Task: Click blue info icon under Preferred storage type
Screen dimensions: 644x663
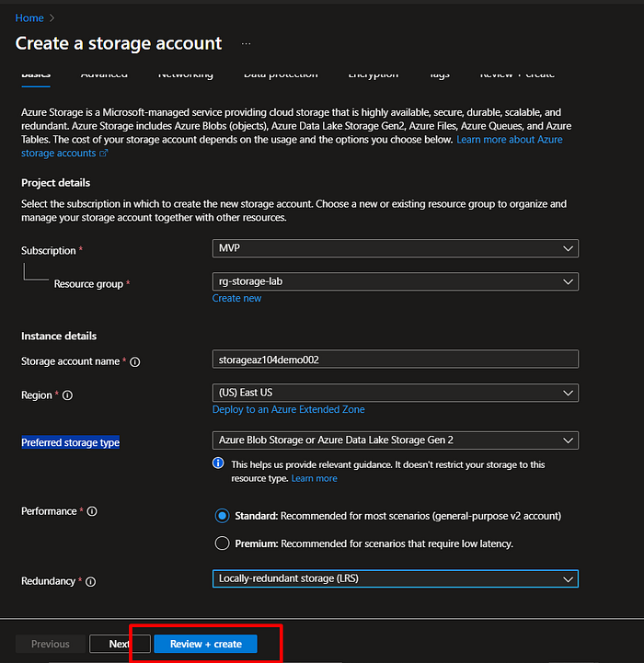Action: (219, 463)
